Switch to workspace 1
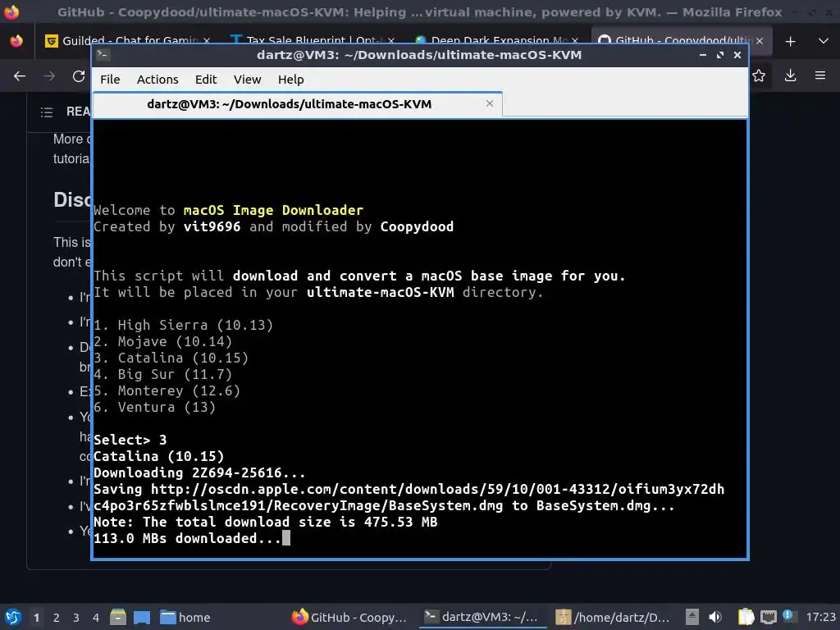The image size is (840, 630). (36, 618)
